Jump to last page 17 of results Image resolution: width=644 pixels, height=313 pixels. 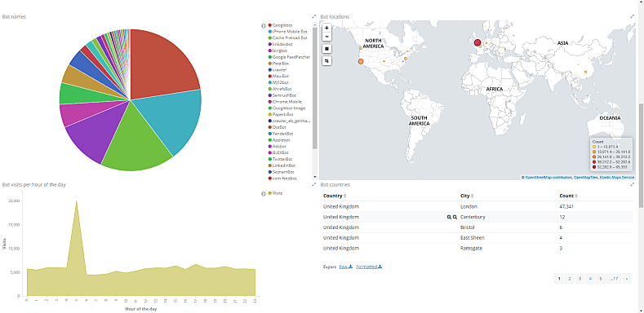(x=615, y=279)
